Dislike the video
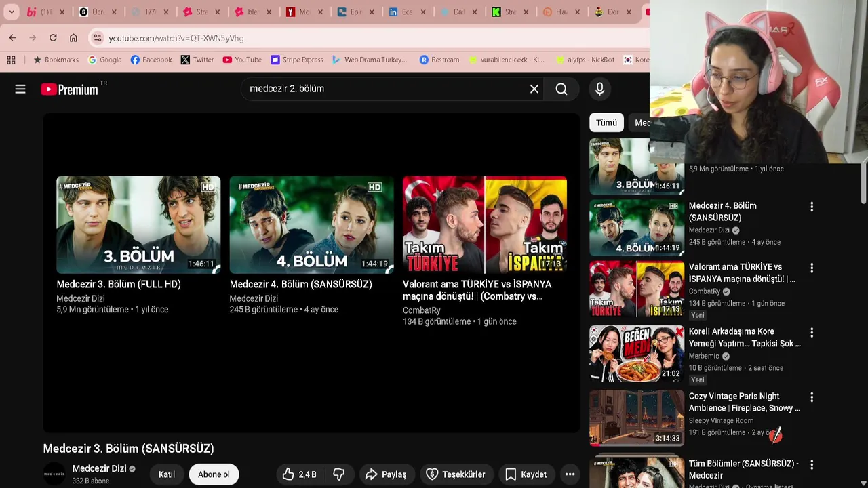The height and width of the screenshot is (488, 868). (x=338, y=474)
